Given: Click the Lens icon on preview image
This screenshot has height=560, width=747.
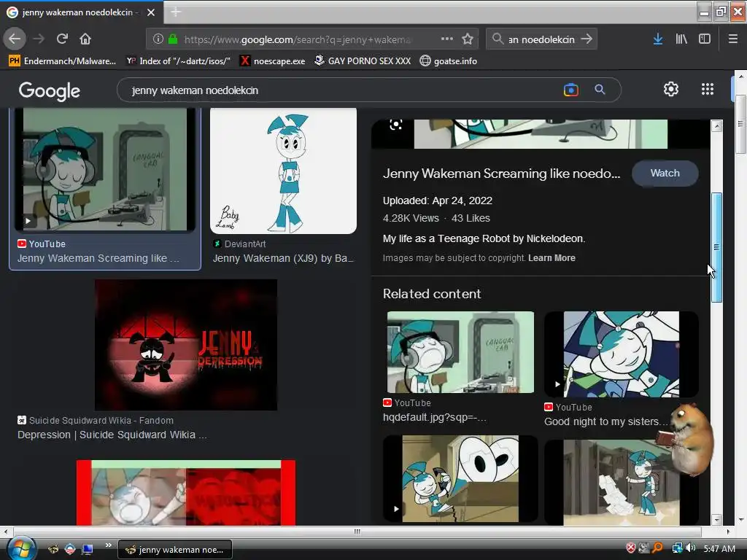Looking at the screenshot, I should pos(396,125).
